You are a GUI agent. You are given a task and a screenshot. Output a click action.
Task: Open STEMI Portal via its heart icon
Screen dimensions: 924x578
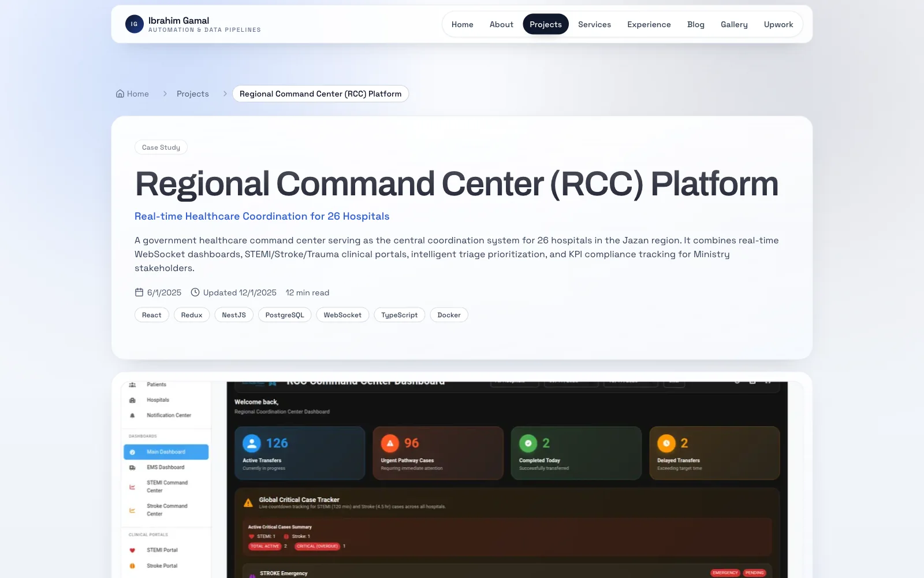click(132, 550)
